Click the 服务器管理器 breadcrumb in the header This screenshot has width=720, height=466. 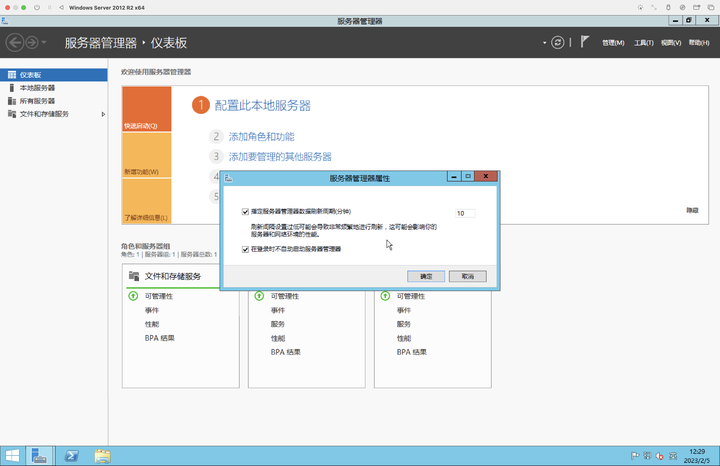pyautogui.click(x=101, y=43)
